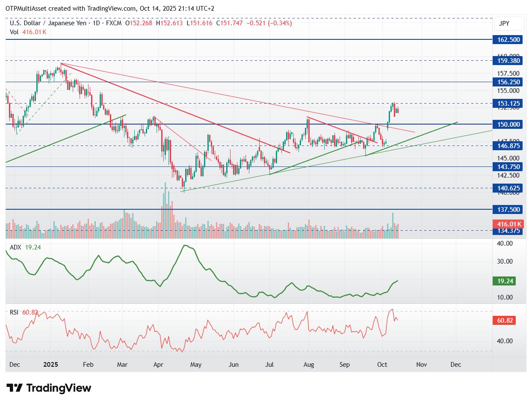This screenshot has height=404, width=532.
Task: Click the 40.00 tick on RSI scale
Action: [x=505, y=341]
